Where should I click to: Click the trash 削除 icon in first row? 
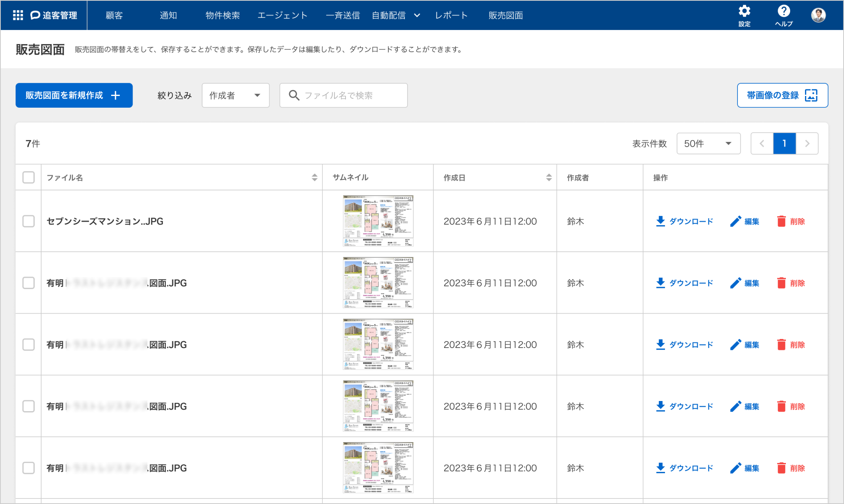pyautogui.click(x=781, y=221)
